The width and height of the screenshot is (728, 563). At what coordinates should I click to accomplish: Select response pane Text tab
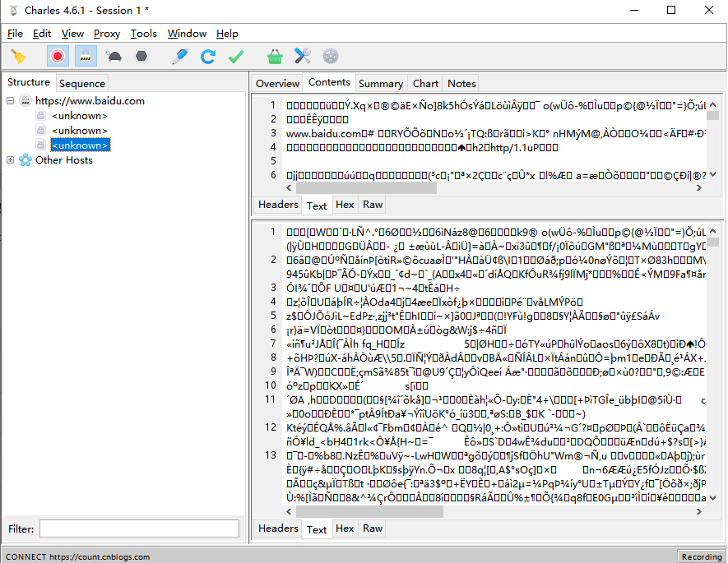317,529
